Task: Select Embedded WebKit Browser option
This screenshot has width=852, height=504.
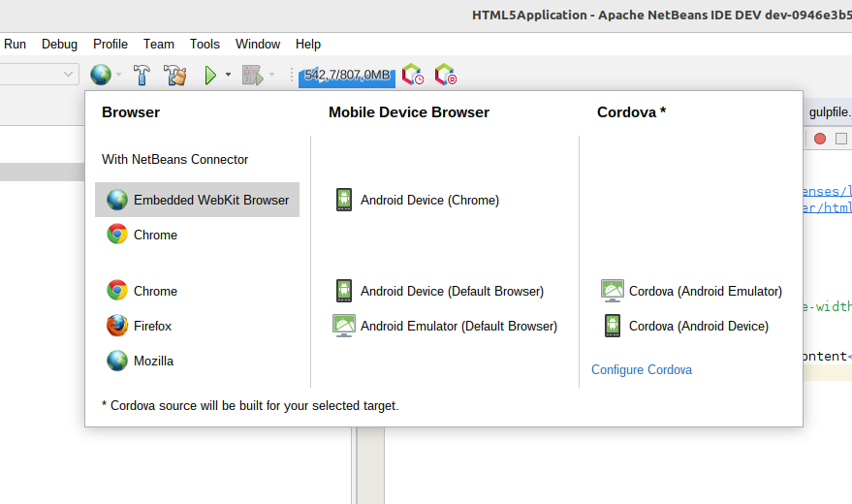Action: [197, 200]
